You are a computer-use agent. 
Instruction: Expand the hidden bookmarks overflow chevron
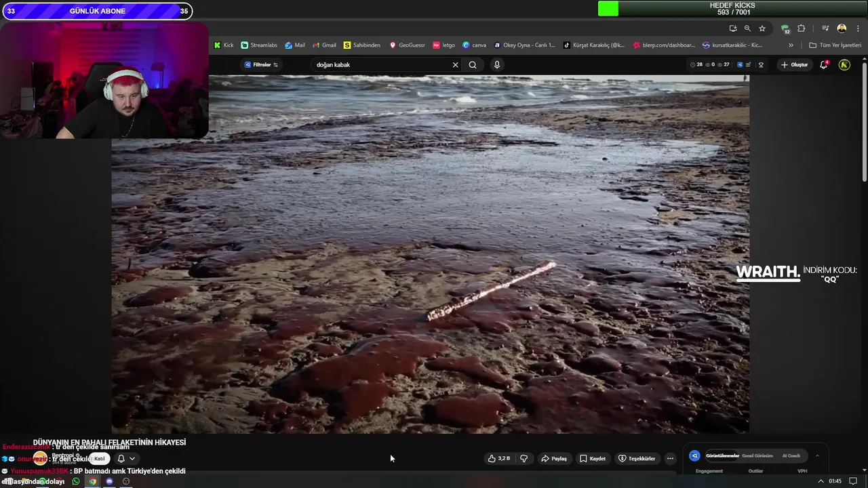pyautogui.click(x=791, y=45)
